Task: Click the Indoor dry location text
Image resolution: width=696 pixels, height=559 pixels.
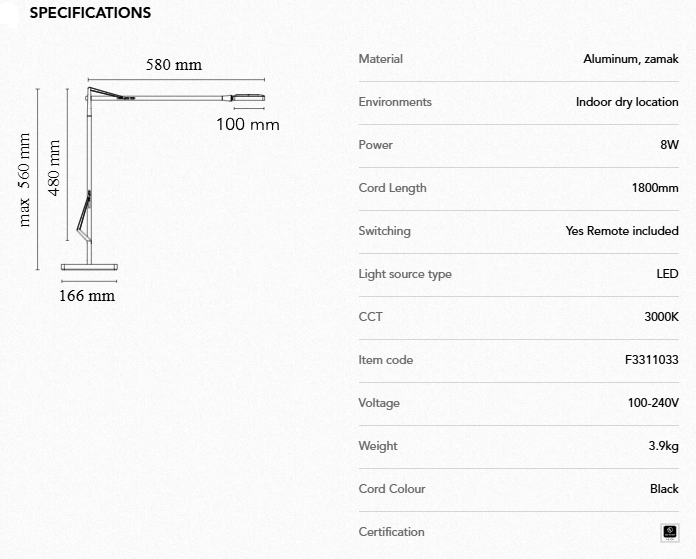Action: (627, 102)
